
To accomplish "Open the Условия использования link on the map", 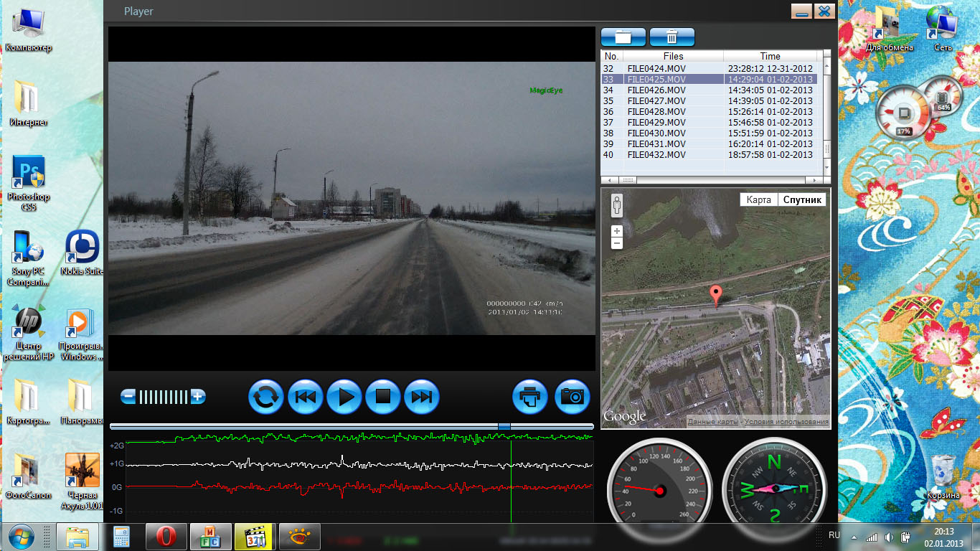I will point(786,422).
